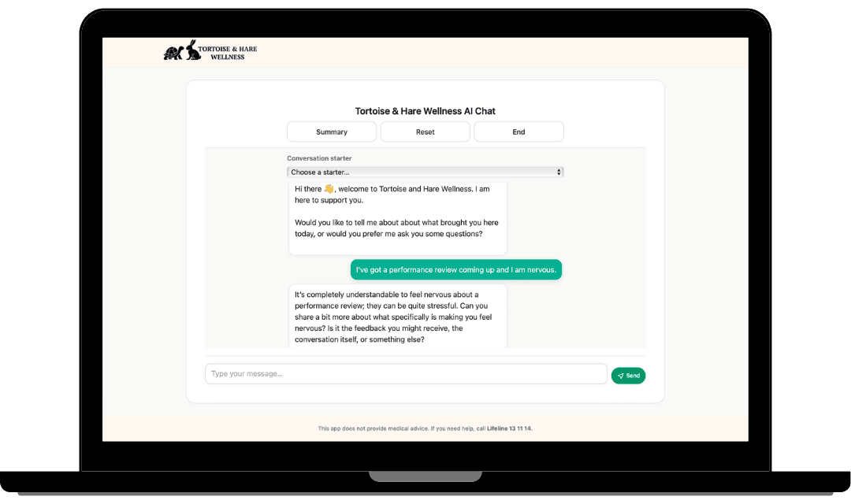Reset the chat conversation

(x=425, y=132)
